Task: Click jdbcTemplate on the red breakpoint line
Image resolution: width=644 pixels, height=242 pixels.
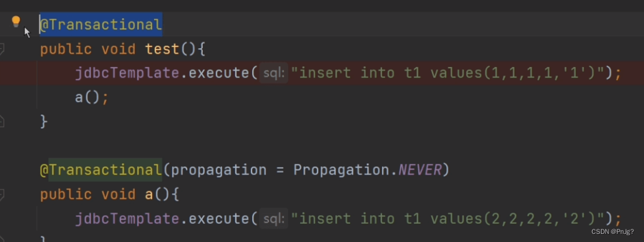Action: [x=127, y=73]
